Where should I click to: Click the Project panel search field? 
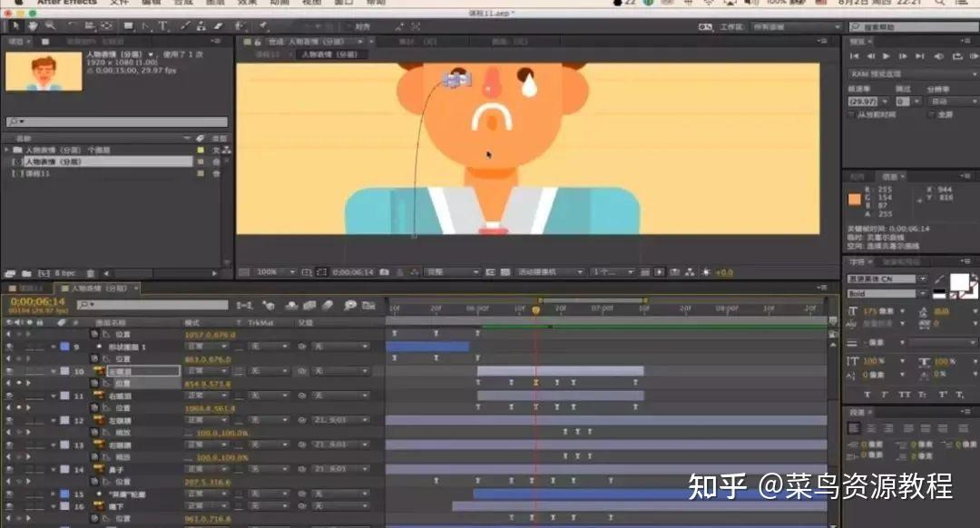(117, 122)
